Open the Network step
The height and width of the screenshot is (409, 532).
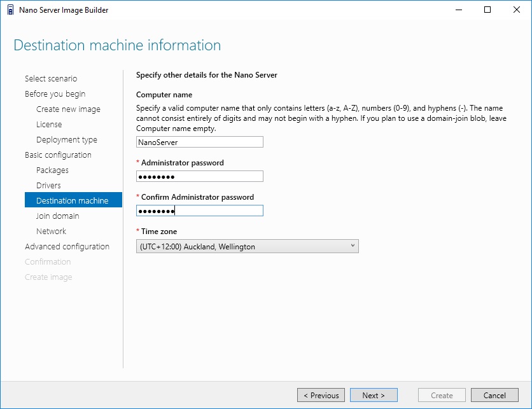click(52, 232)
